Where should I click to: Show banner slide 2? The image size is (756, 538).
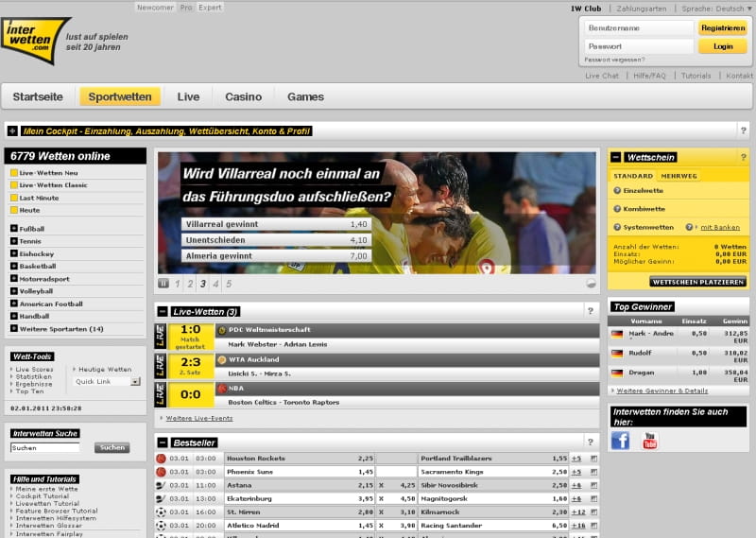[x=191, y=284]
